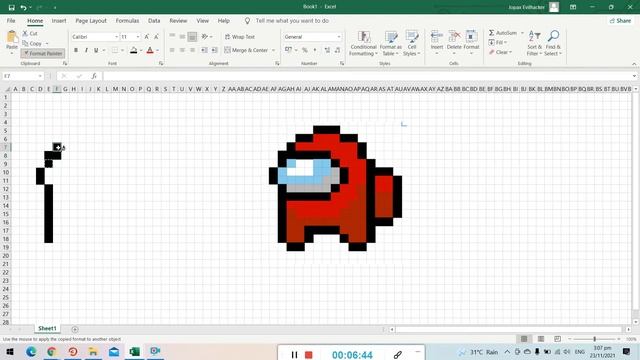Switch to the Page Layout tab
Viewport: 640px width, 360px height.
(x=91, y=20)
